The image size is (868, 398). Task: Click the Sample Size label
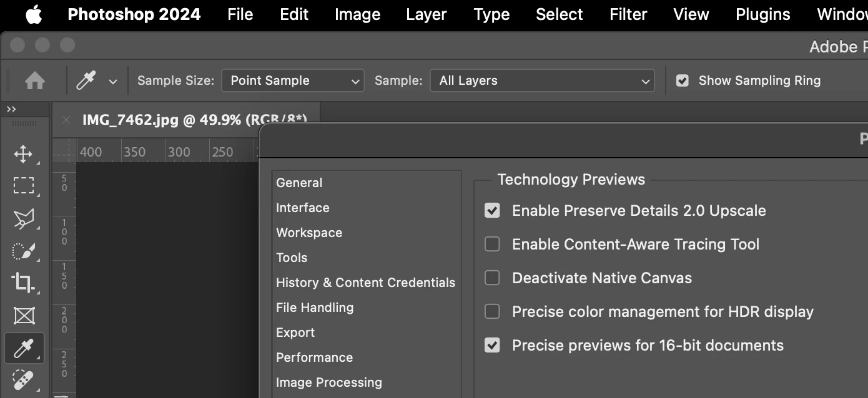pyautogui.click(x=175, y=80)
